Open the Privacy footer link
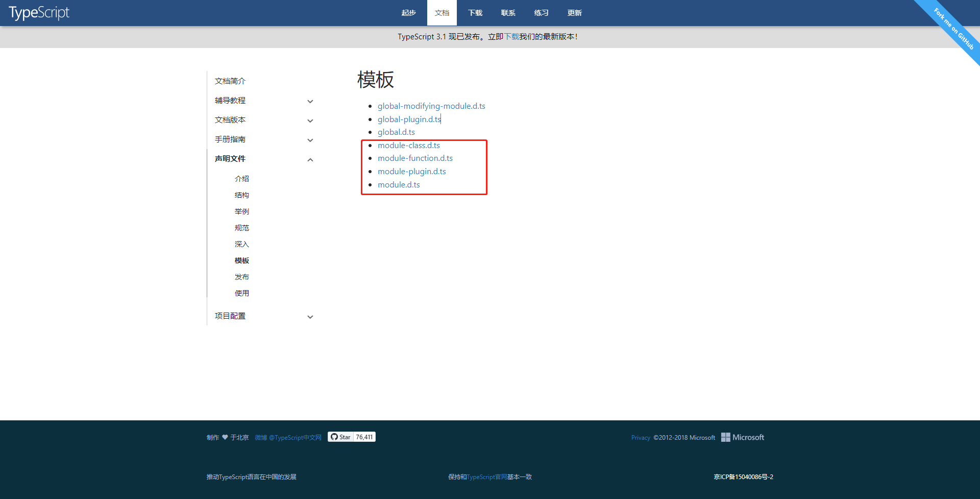The image size is (980, 499). point(641,438)
